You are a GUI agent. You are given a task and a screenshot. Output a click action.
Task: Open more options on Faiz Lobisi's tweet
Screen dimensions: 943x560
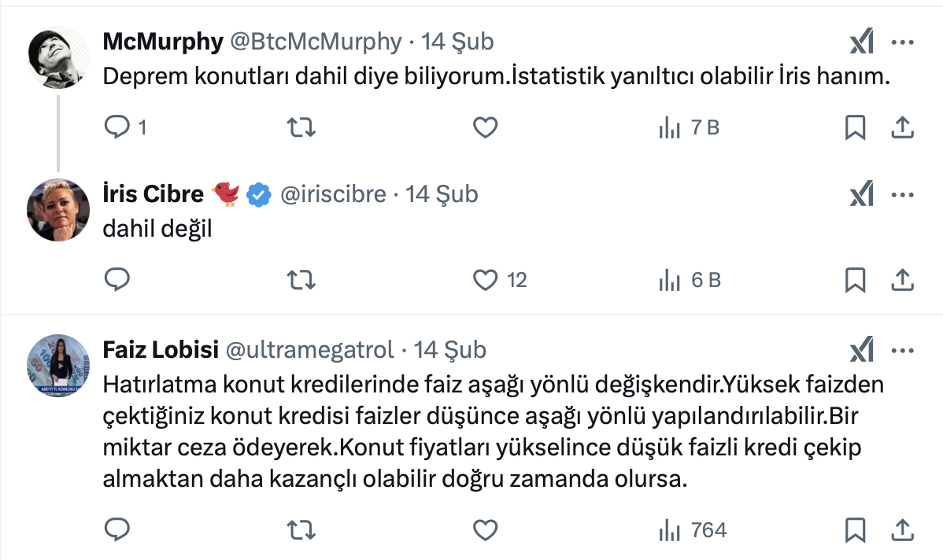[902, 349]
